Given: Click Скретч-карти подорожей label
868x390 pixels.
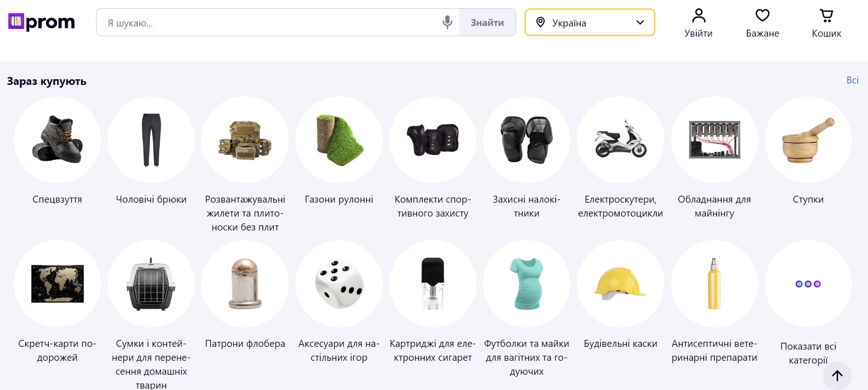Looking at the screenshot, I should [57, 351].
